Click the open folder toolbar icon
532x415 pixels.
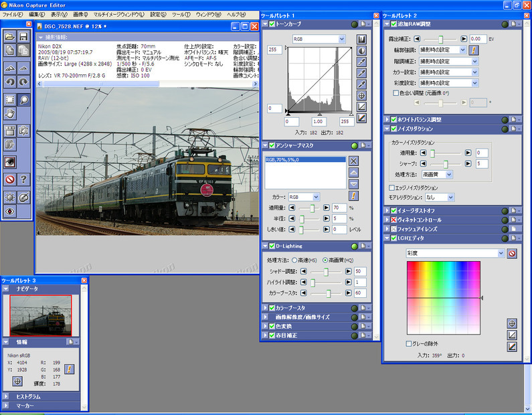coord(10,36)
